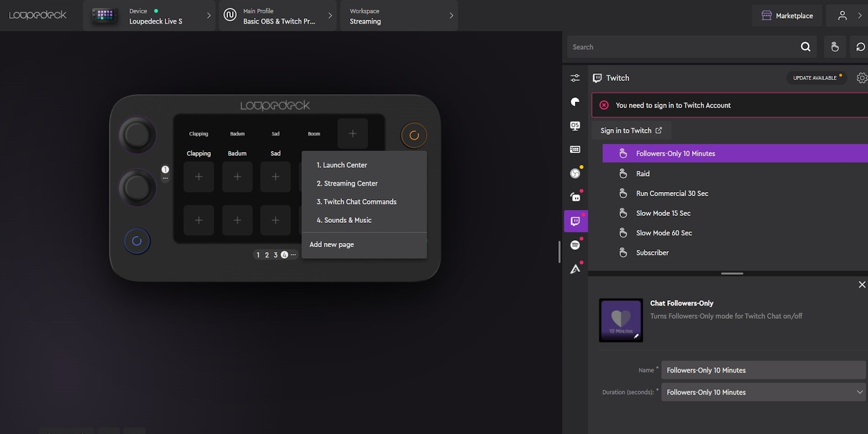868x434 pixels.
Task: Click the vertical scrollbar thumb beside the device view
Action: (559, 252)
